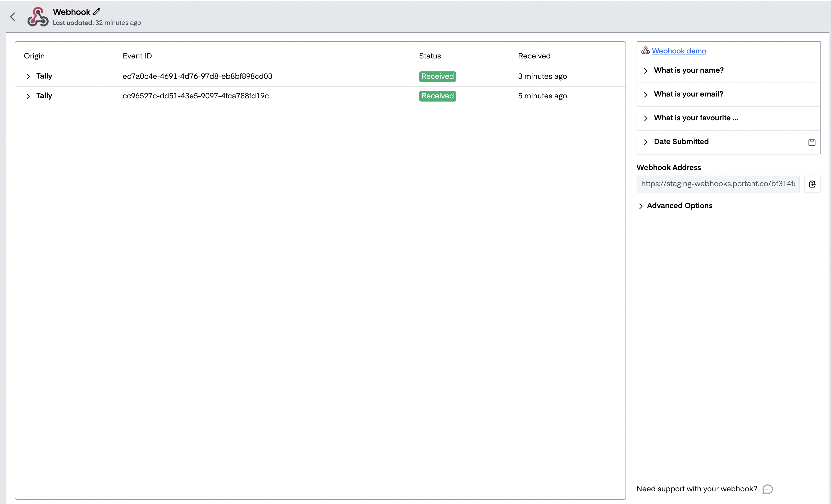Click the back arrow icon in header

click(13, 16)
